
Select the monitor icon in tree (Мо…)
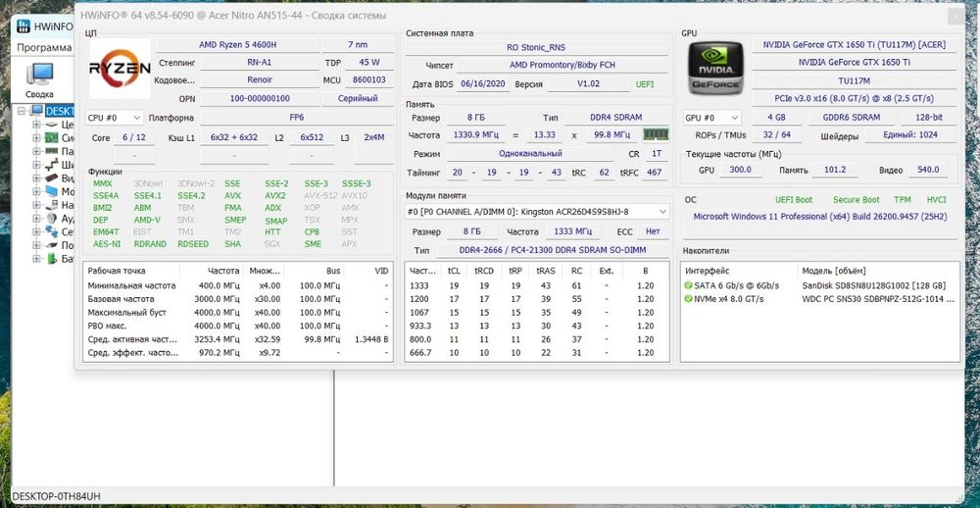tap(52, 191)
